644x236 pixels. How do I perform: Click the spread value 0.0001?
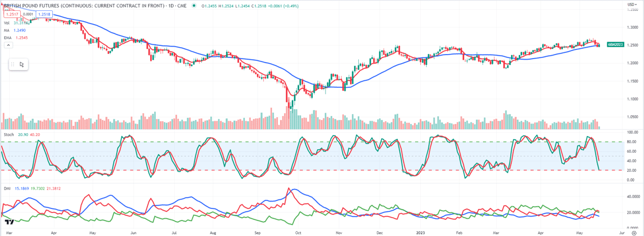point(28,14)
